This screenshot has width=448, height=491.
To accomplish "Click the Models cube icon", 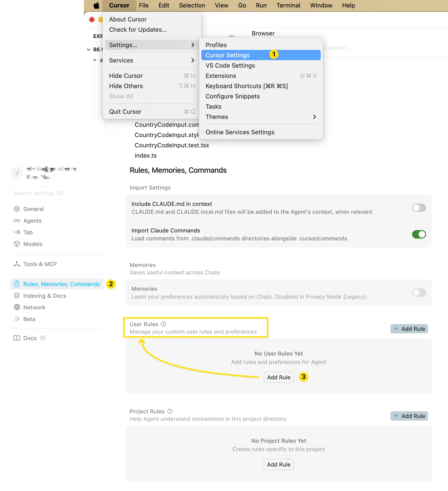I will tap(17, 244).
